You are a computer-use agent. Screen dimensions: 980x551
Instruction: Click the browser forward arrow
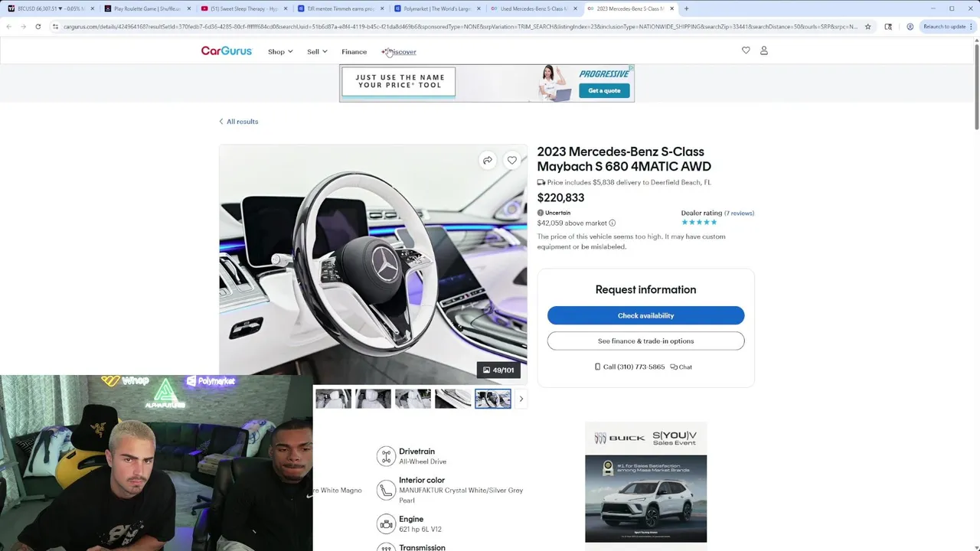pyautogui.click(x=23, y=27)
